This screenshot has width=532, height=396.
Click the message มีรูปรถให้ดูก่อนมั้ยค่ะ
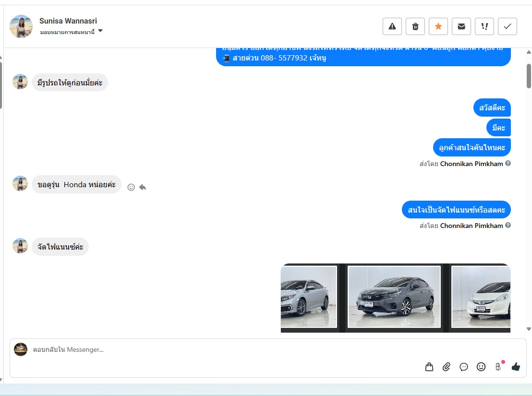70,83
